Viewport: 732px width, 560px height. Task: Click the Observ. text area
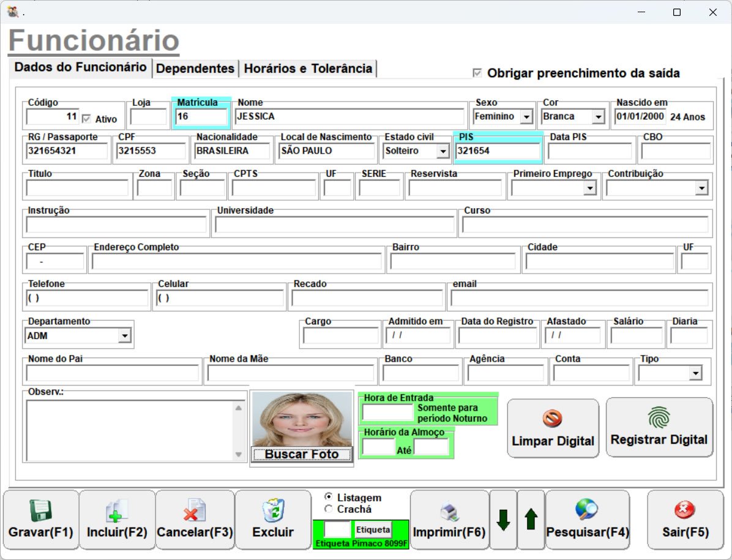pyautogui.click(x=130, y=431)
